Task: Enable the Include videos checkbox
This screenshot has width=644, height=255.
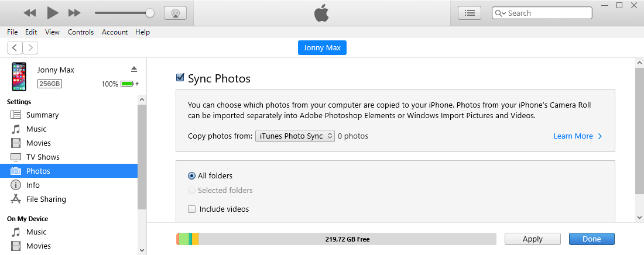Action: point(192,209)
